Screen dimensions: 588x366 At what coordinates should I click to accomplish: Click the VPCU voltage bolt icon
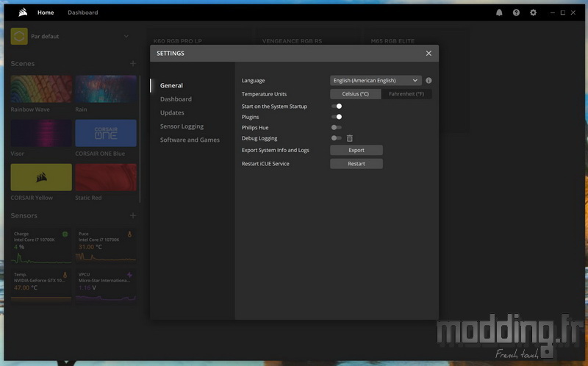click(130, 275)
